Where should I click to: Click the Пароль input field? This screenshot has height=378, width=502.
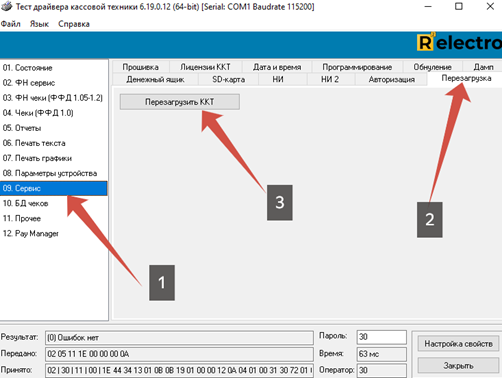coord(382,337)
